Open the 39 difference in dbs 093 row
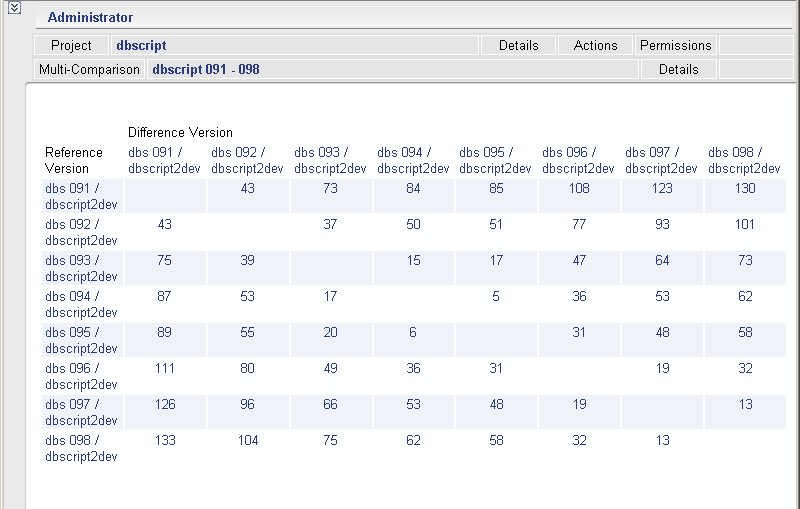800x509 pixels. click(247, 261)
